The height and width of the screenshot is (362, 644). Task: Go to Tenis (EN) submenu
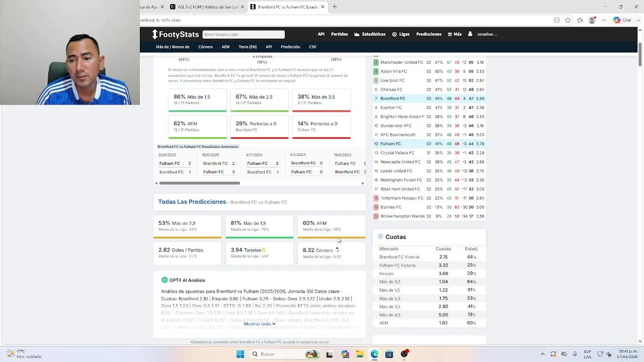248,47
